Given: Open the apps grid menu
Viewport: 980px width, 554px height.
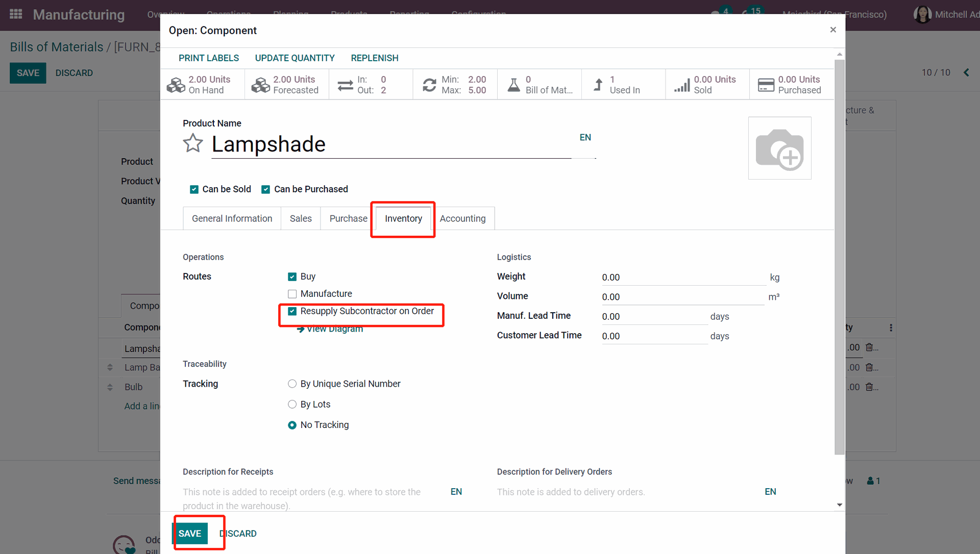Looking at the screenshot, I should click(16, 14).
